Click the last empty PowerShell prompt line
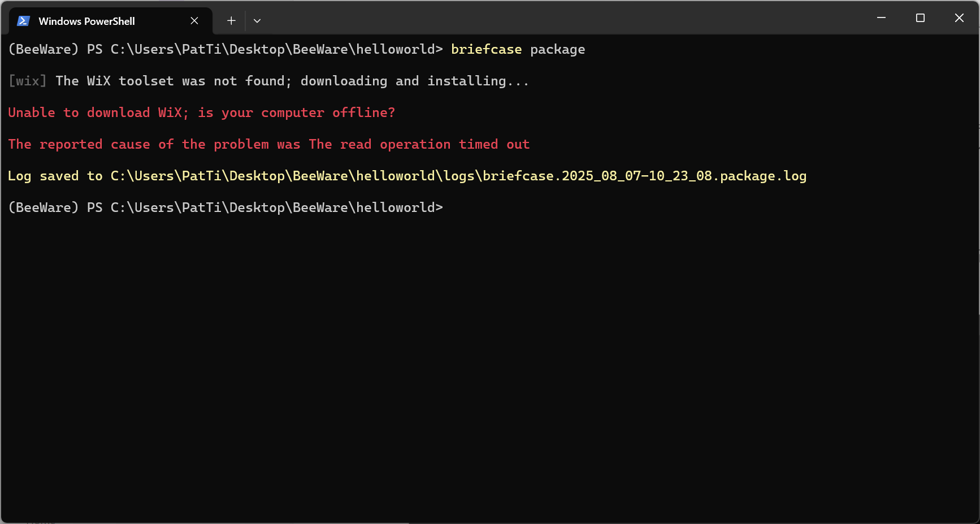This screenshot has height=524, width=980. (x=226, y=208)
